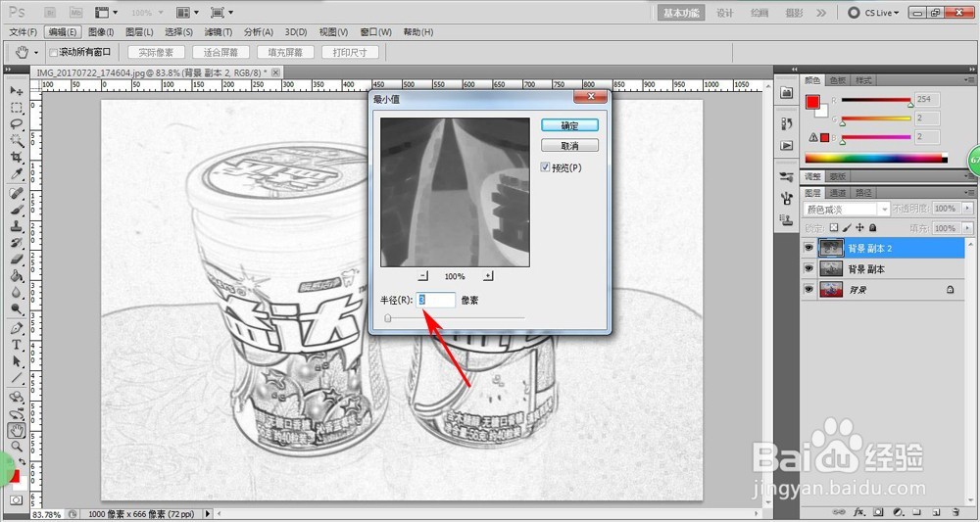Select the Pen tool

[17, 328]
